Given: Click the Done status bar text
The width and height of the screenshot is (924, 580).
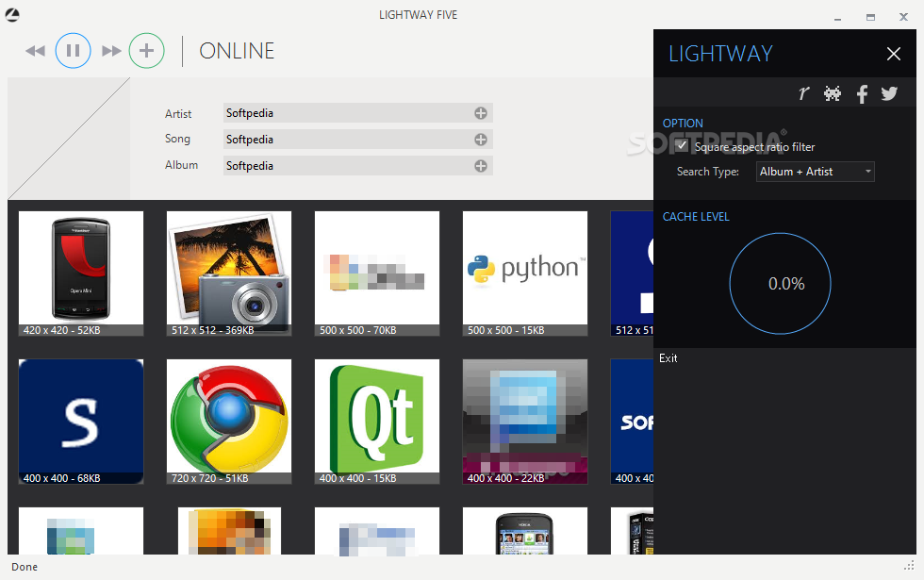Looking at the screenshot, I should pos(25,567).
